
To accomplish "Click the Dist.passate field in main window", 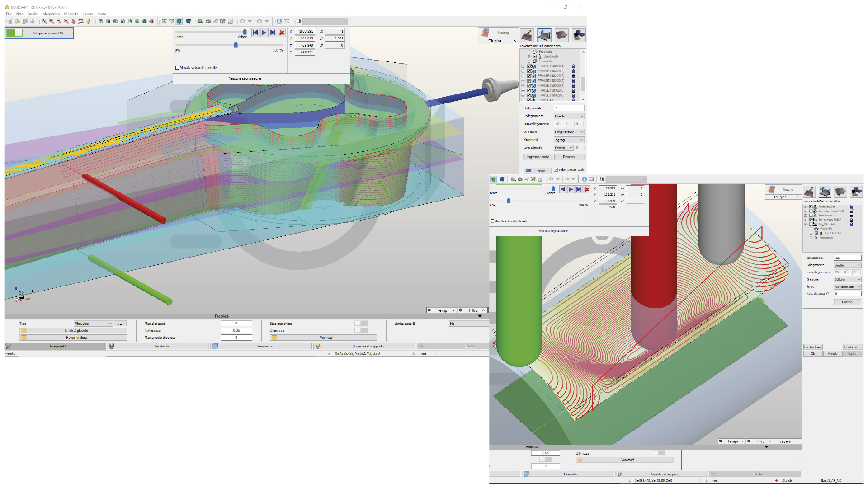I will (569, 108).
